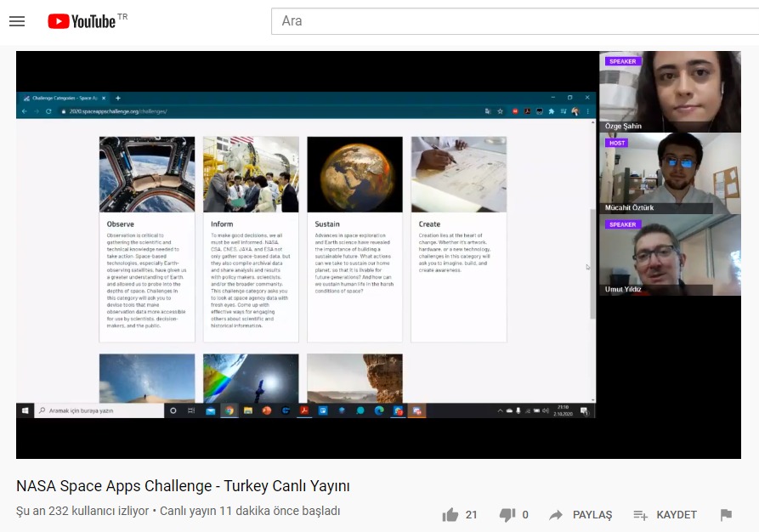Open the Windows Start button
This screenshot has height=532, width=759.
(25, 410)
